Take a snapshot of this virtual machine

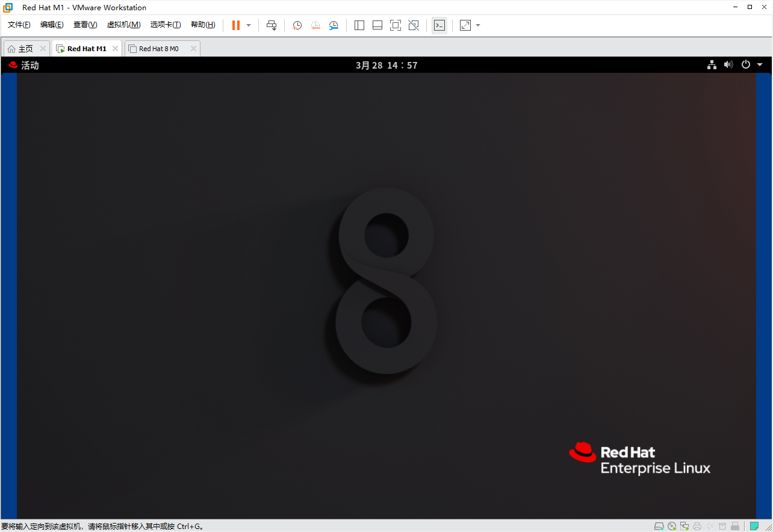click(297, 25)
